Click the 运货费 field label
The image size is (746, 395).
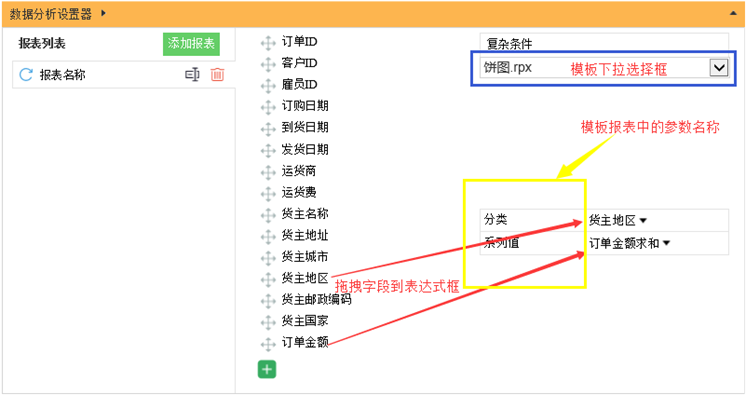[299, 192]
